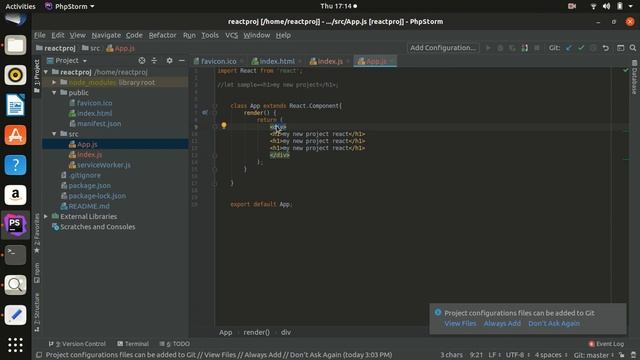
Task: Open the Ubuntu Show Applications grid
Action: pyautogui.click(x=16, y=345)
